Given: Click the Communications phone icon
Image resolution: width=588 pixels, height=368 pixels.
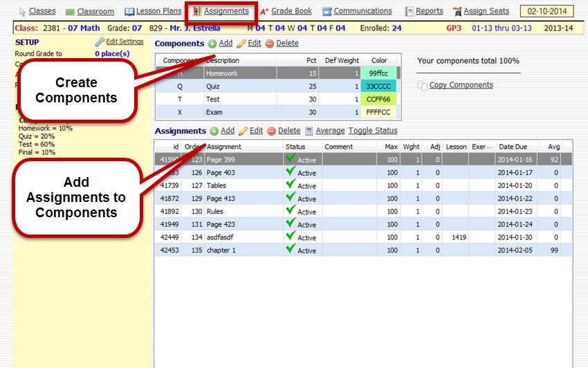Looking at the screenshot, I should (327, 12).
